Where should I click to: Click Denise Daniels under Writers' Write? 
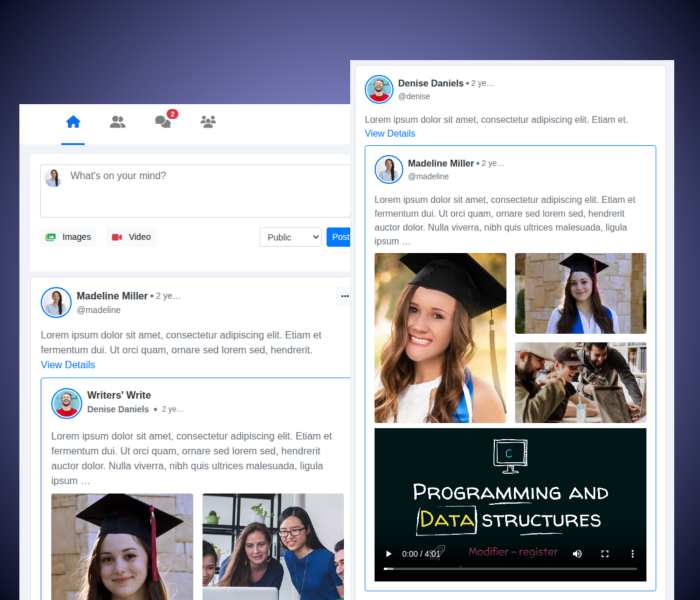[118, 409]
